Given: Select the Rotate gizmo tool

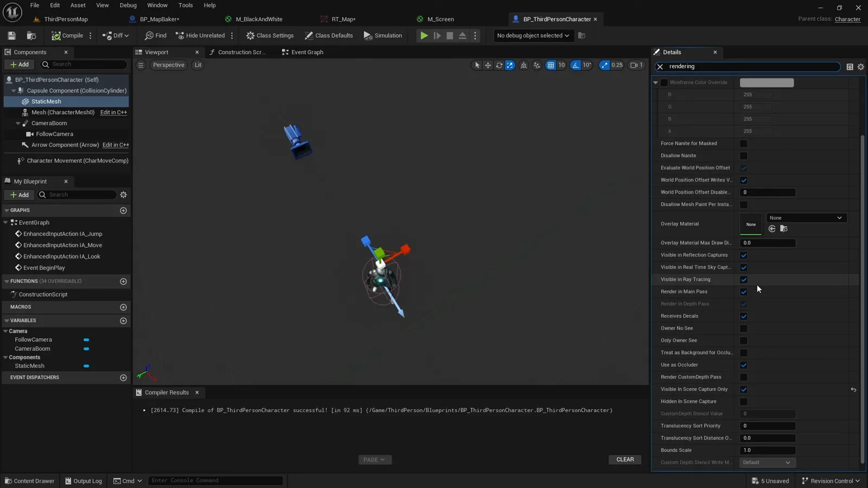Looking at the screenshot, I should [499, 65].
